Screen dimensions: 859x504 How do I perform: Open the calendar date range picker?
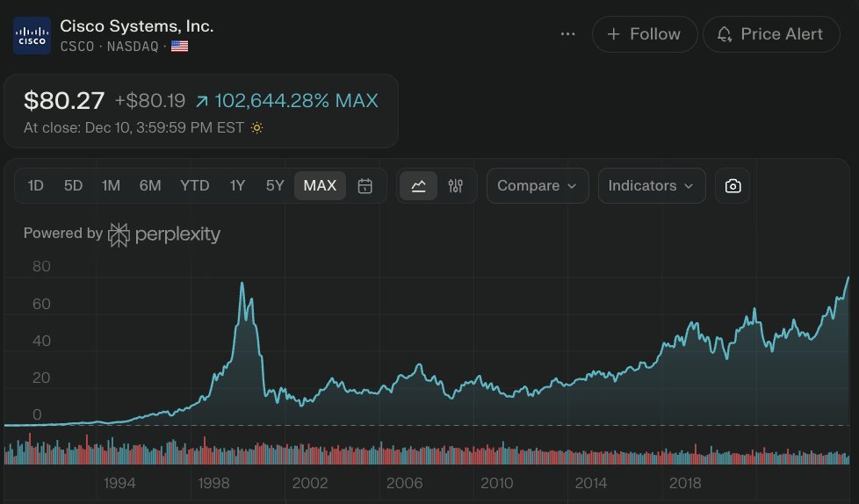coord(366,186)
